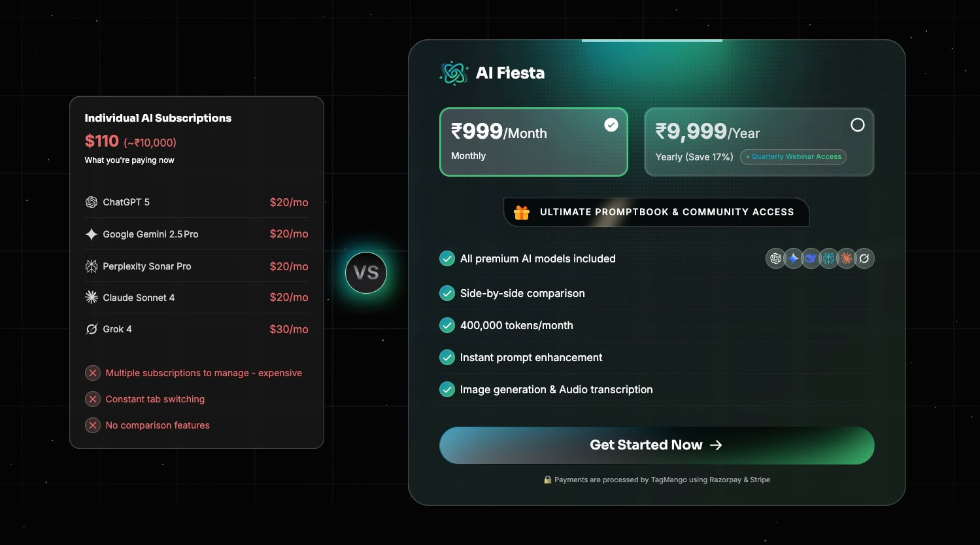Viewport: 980px width, 545px height.
Task: Click the 400,000 tokens/month feature text
Action: (x=516, y=325)
